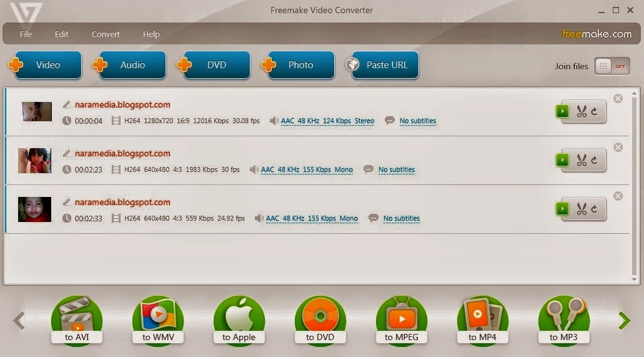The width and height of the screenshot is (644, 357).
Task: Click title of the 00:00:04 video
Action: click(x=122, y=104)
